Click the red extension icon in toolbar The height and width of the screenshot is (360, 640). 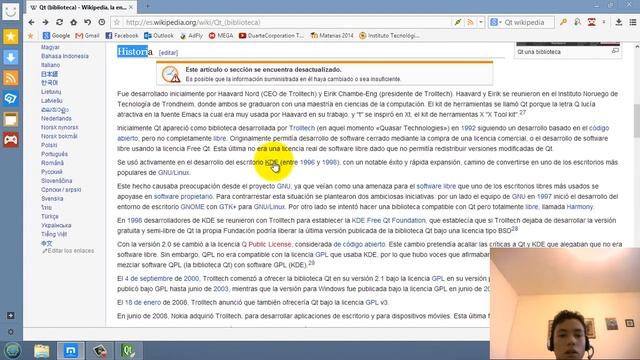591,22
